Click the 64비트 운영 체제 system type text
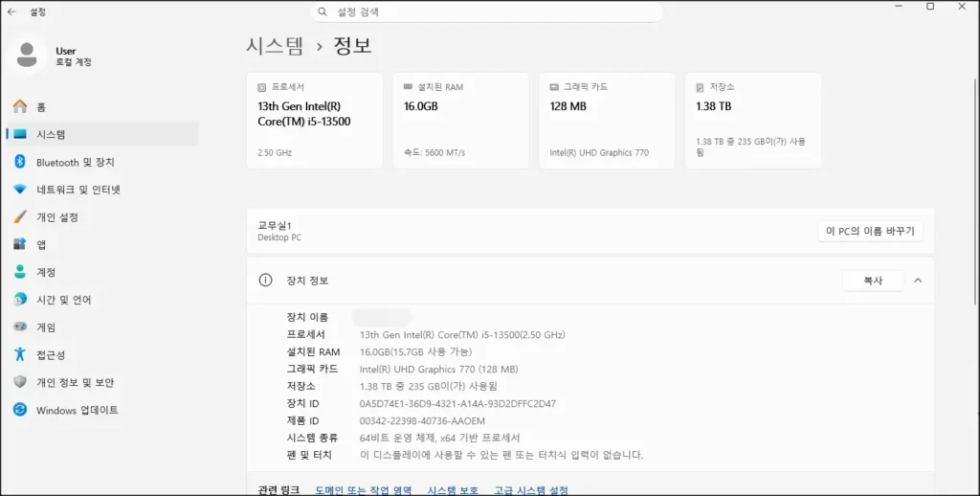980x496 pixels. coord(440,438)
